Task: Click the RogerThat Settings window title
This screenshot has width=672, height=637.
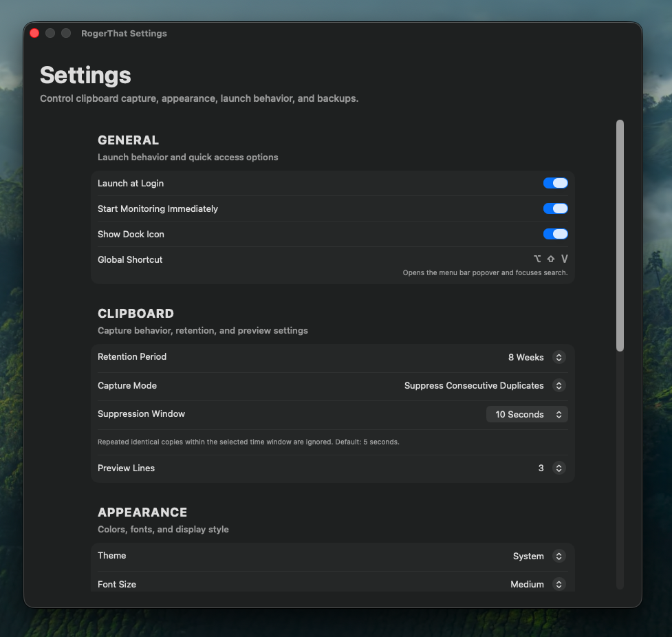Action: (x=124, y=34)
